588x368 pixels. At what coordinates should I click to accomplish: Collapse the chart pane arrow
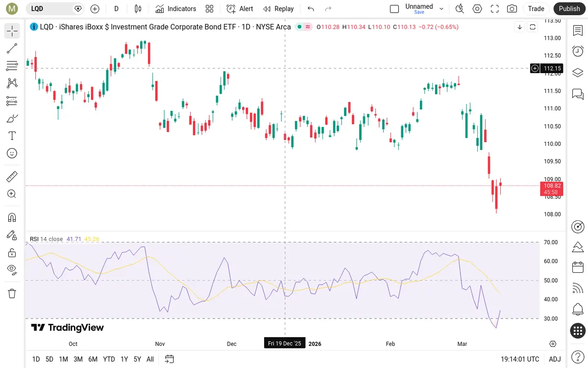coord(520,27)
